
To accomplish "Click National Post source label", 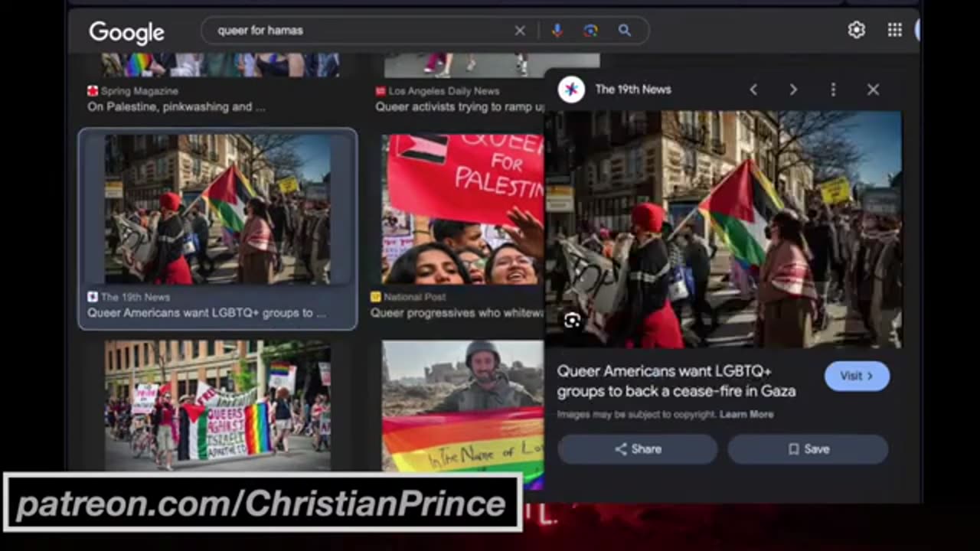I will tap(414, 297).
